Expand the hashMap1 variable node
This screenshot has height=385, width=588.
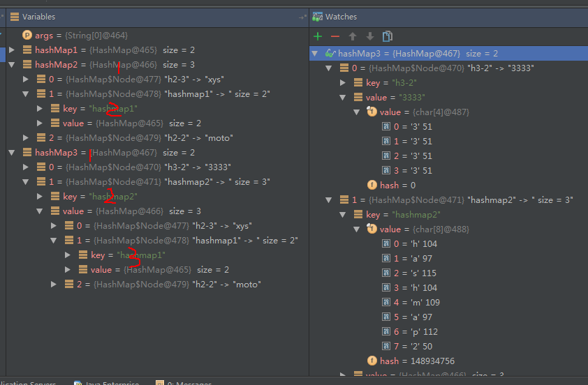[11, 50]
